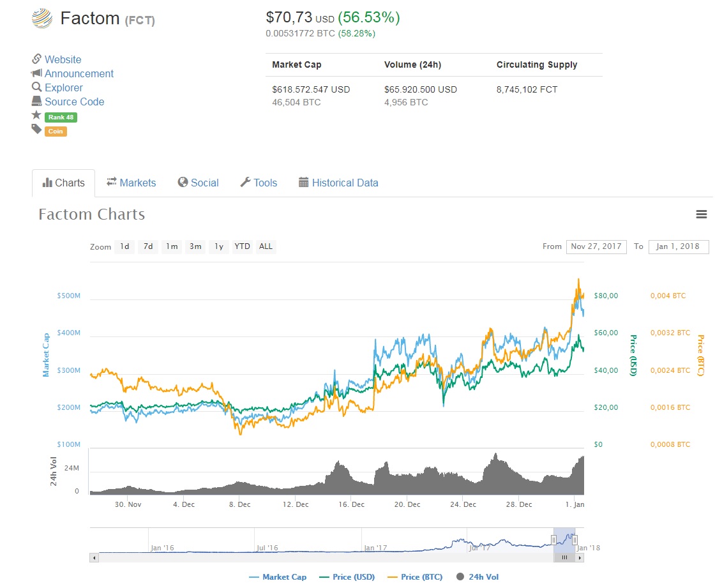Image resolution: width=722 pixels, height=588 pixels.
Task: Click the globe icon in Social tab
Action: (183, 183)
